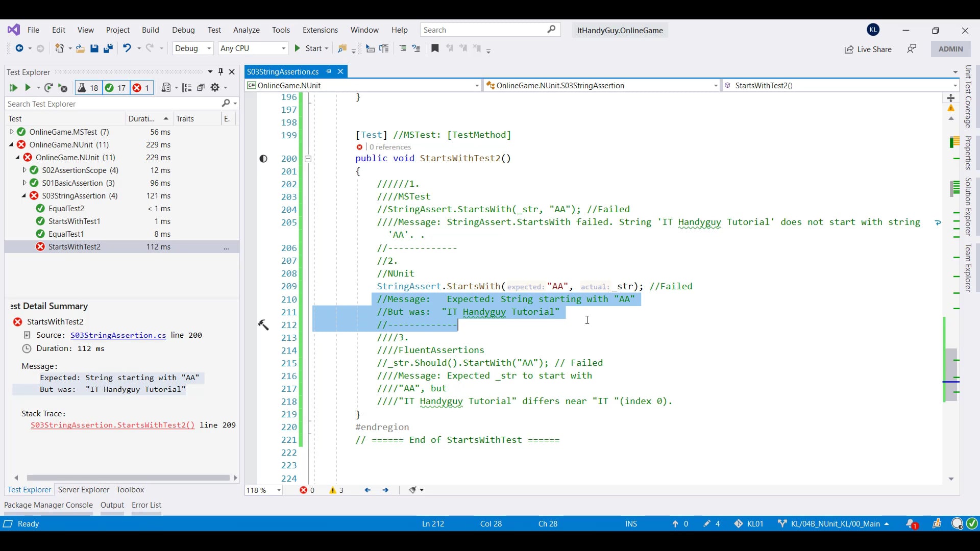
Task: Repeat the last test run
Action: [x=48, y=88]
